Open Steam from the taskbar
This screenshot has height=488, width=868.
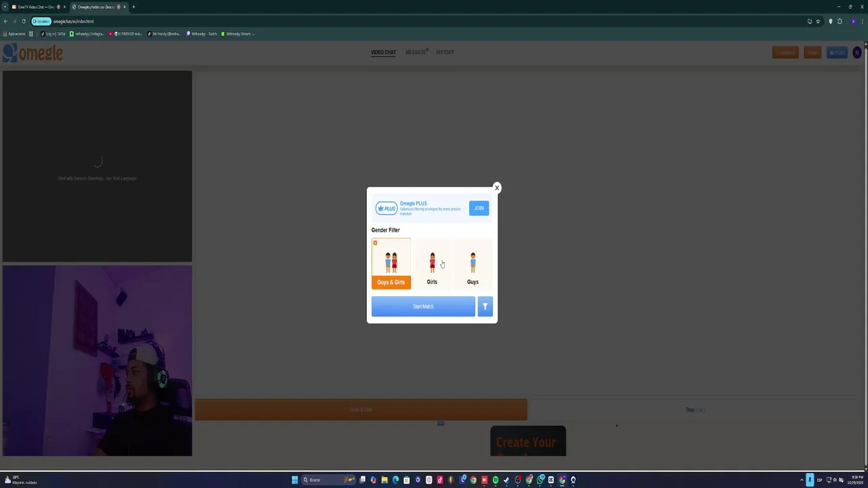point(507,480)
